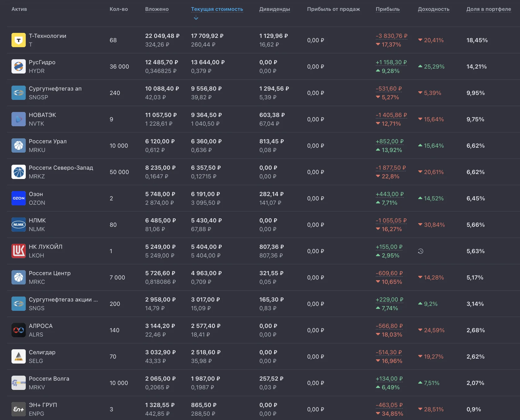Click the Россети Северо-Запад logo icon
This screenshot has height=420, width=520.
(x=19, y=172)
